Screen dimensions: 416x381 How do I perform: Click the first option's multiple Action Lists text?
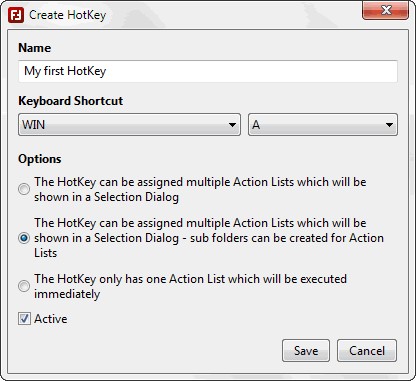pyautogui.click(x=200, y=189)
